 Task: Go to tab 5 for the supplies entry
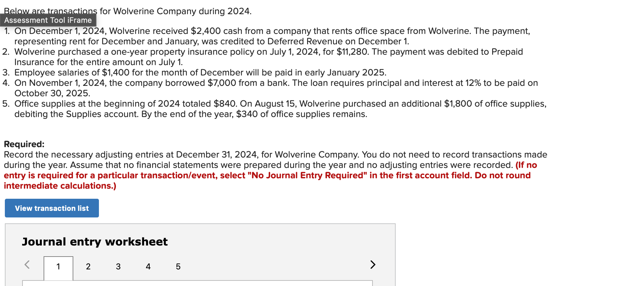[x=178, y=267]
